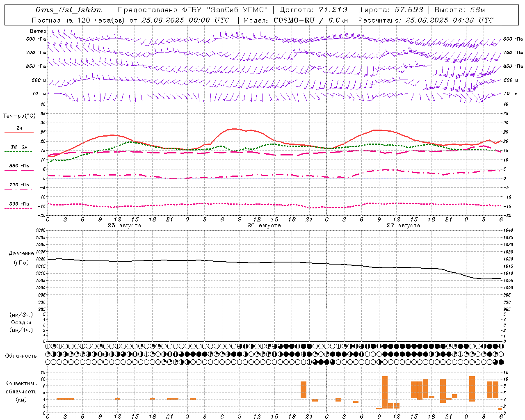
Task: Select the Давление pressure panel label
Action: point(21,253)
